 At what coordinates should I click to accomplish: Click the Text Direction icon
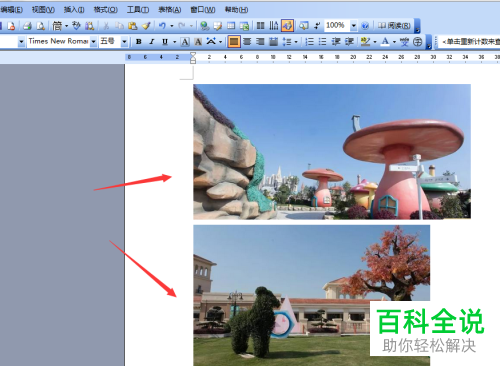pos(274,26)
